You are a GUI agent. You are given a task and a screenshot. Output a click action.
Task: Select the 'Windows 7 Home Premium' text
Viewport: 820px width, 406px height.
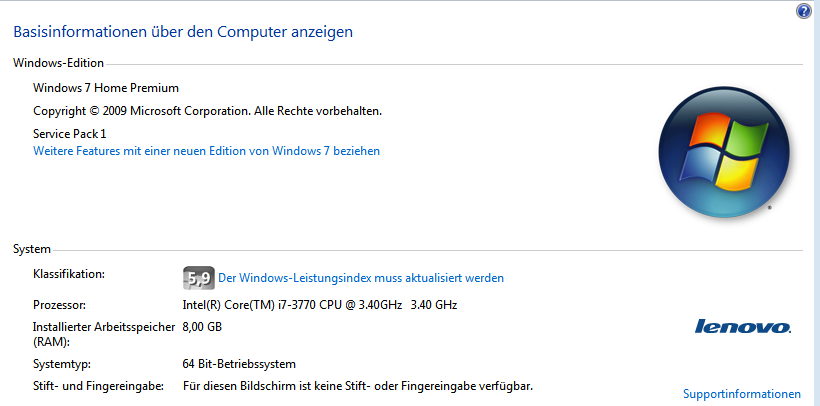[x=106, y=88]
